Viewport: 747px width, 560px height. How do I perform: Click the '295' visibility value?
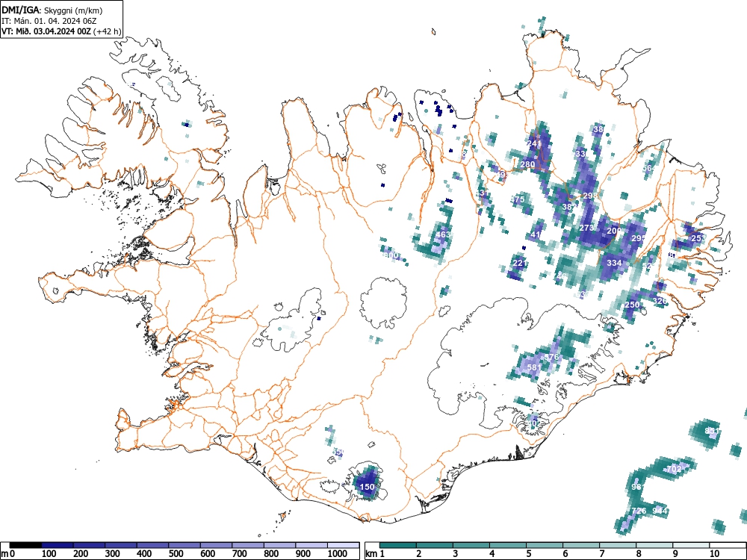pos(639,238)
